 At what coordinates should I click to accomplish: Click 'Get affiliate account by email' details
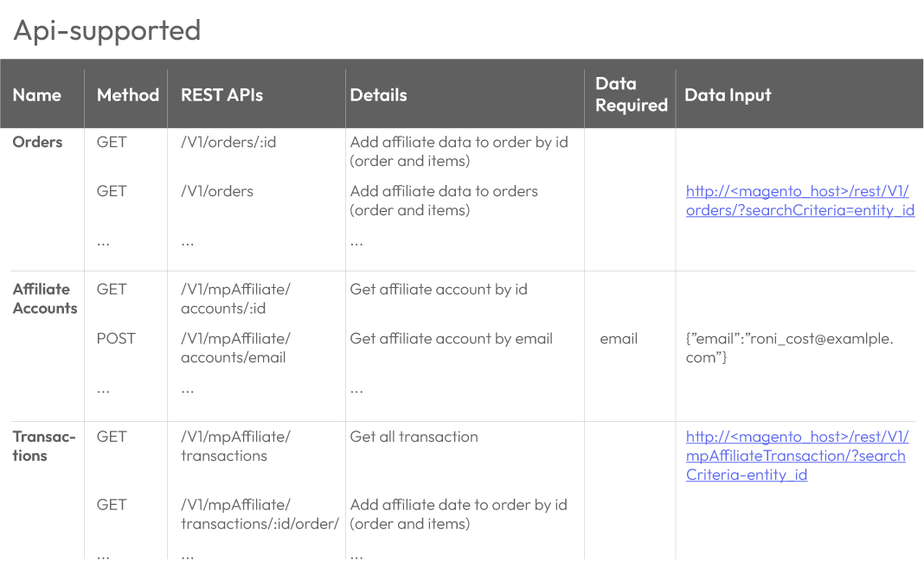(451, 338)
